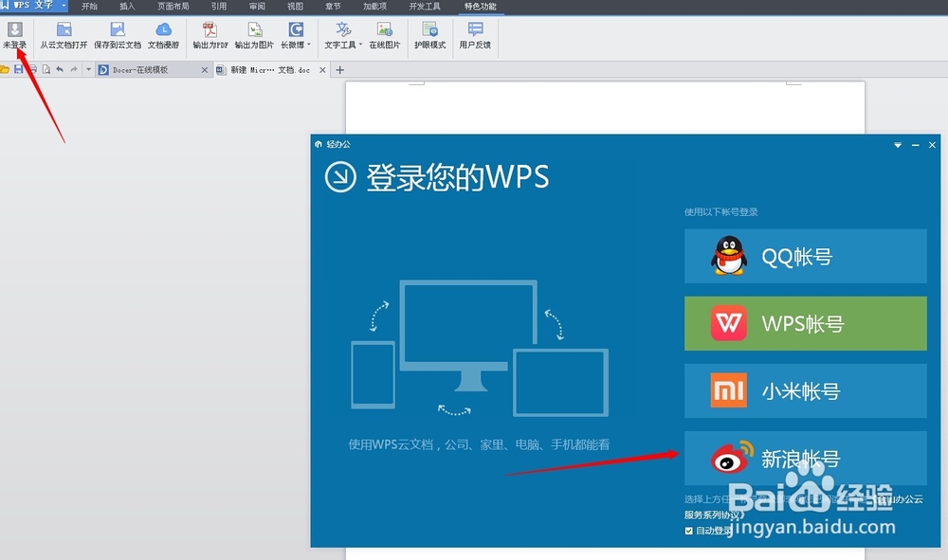948x560 pixels.
Task: Click the save disk quick-access icon
Action: coord(19,69)
